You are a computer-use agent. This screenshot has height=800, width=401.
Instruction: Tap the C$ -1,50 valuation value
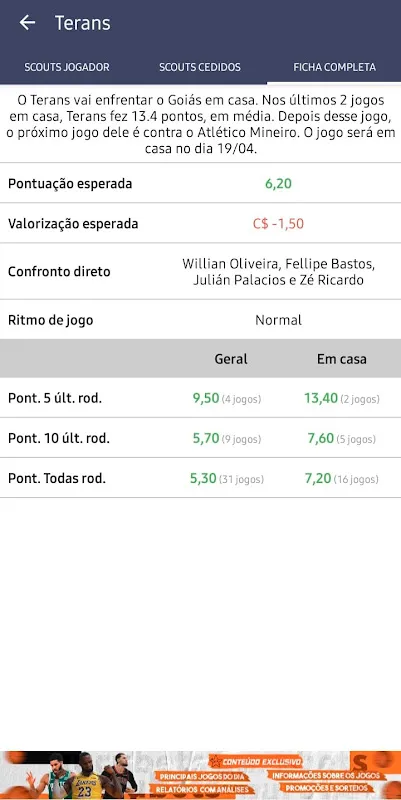tap(278, 223)
